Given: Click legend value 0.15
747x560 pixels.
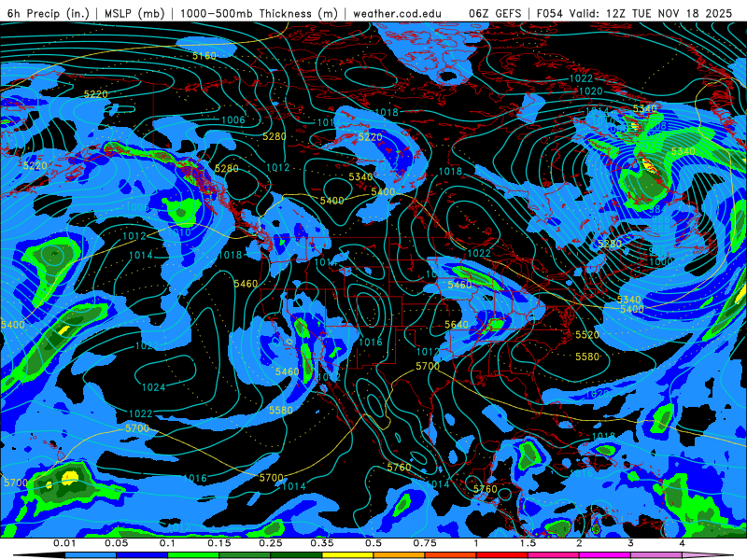Looking at the screenshot, I should pos(219,543).
